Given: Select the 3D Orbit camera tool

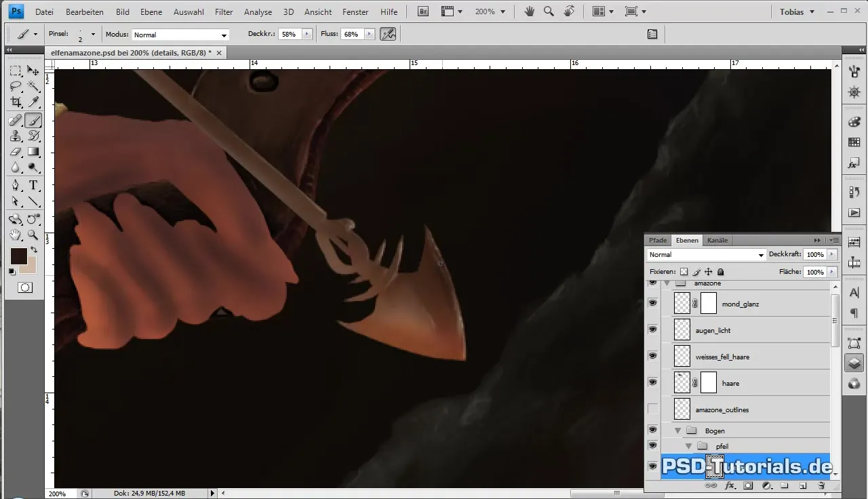Looking at the screenshot, I should pos(33,220).
